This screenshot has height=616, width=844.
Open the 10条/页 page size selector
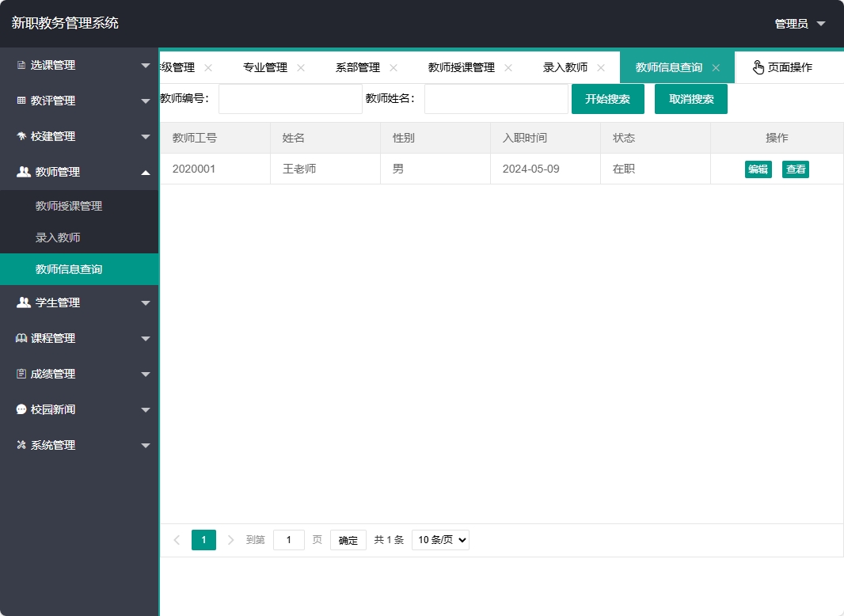[440, 539]
